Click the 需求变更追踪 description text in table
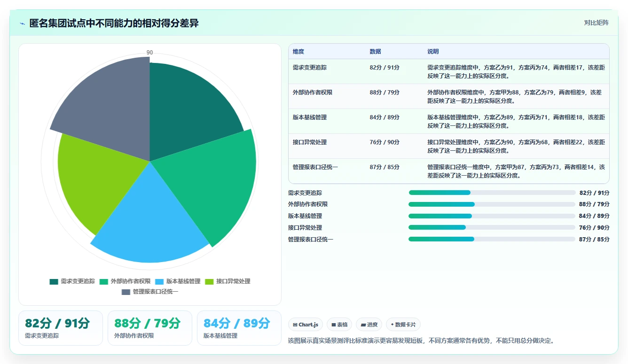The width and height of the screenshot is (628, 364). tap(516, 71)
